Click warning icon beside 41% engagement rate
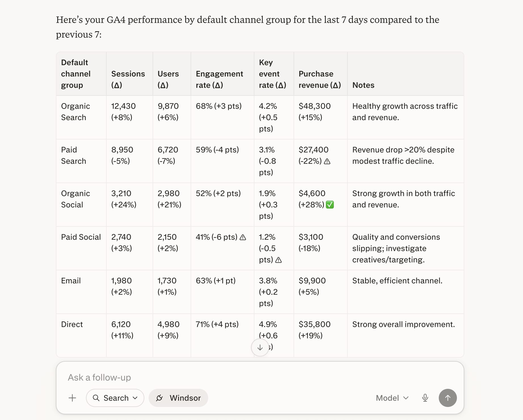 [x=243, y=237]
